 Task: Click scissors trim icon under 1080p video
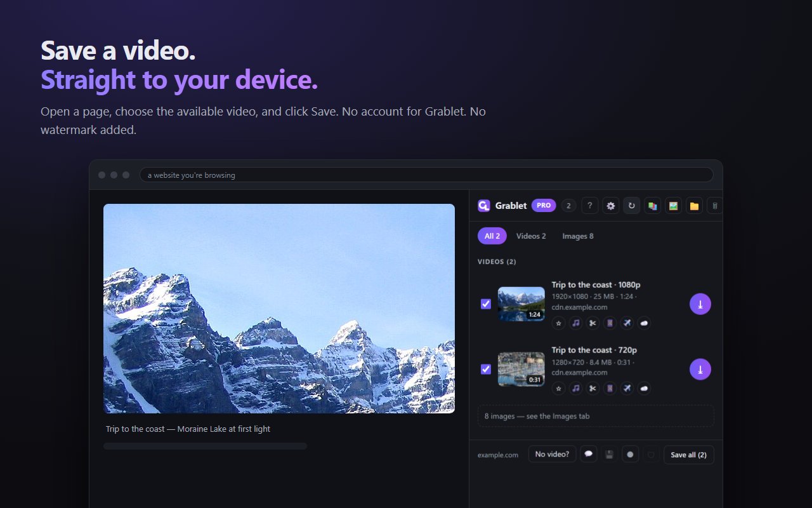point(593,323)
